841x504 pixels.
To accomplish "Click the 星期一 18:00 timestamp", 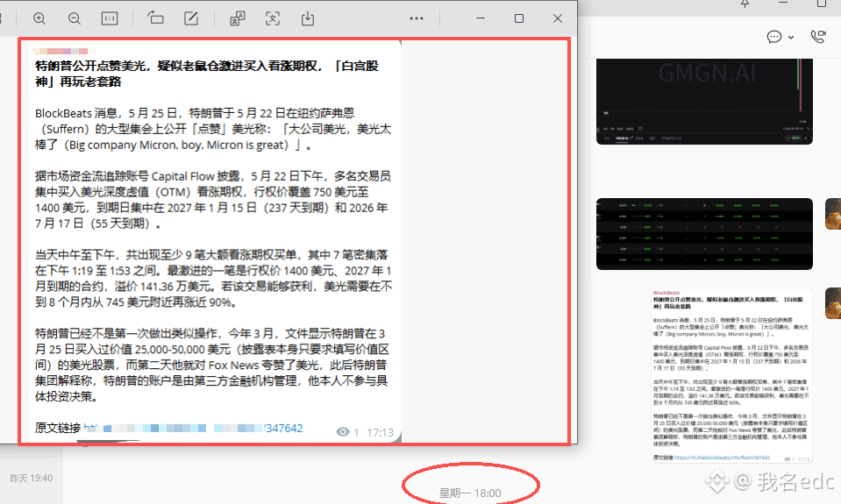I will [470, 493].
